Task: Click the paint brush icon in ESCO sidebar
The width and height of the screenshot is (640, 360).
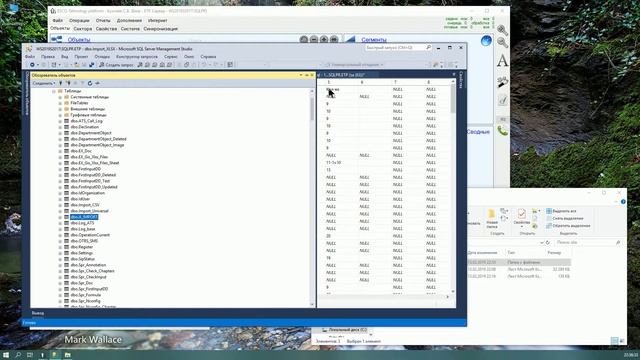Action: click(502, 82)
